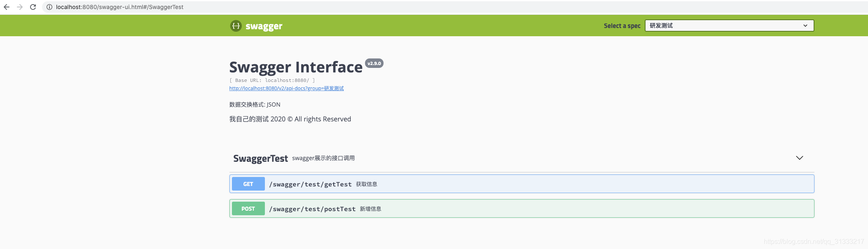Screen dimensions: 868x249
Task: Reload the page with the refresh icon
Action: (33, 7)
